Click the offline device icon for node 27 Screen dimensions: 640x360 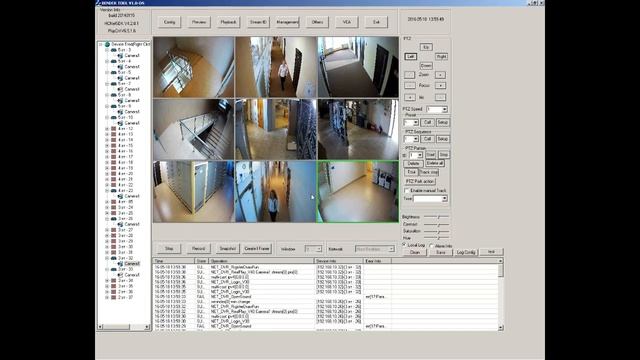tap(114, 230)
